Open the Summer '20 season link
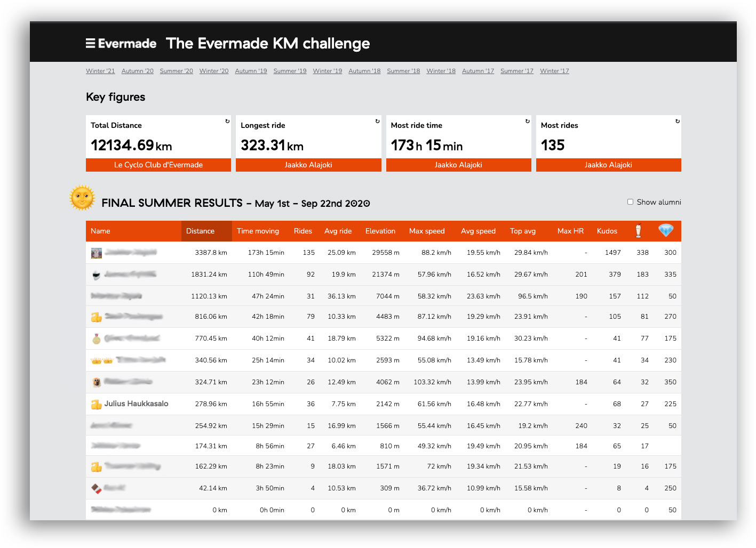 point(176,71)
